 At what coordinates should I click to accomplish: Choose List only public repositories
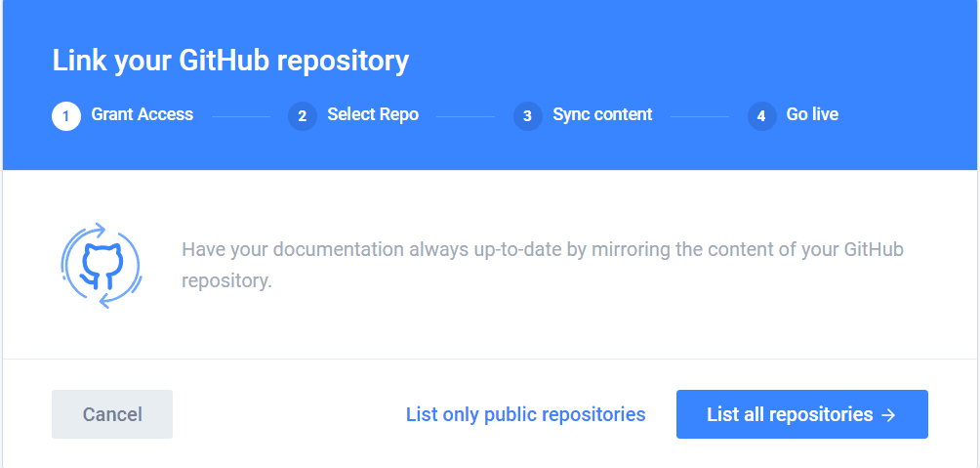click(525, 414)
